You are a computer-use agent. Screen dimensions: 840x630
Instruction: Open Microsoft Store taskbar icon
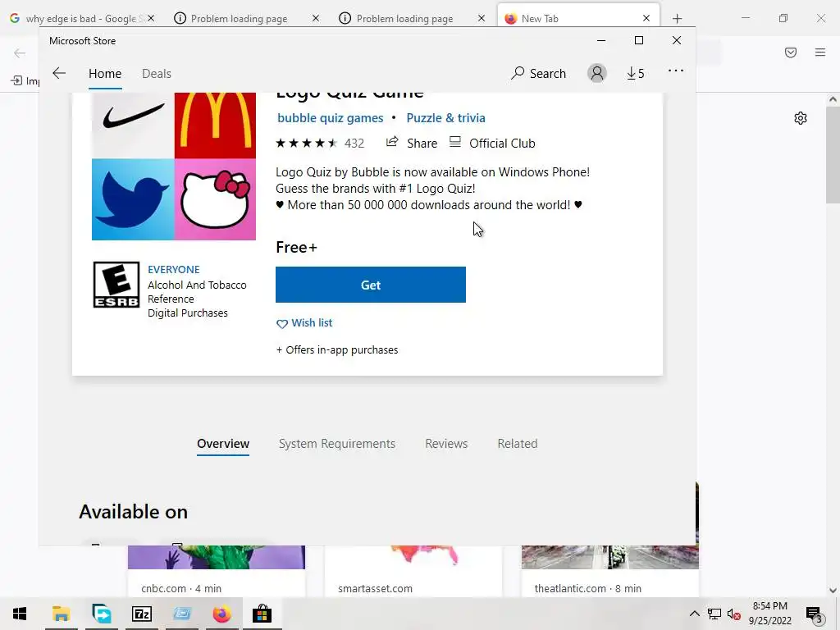[262, 614]
